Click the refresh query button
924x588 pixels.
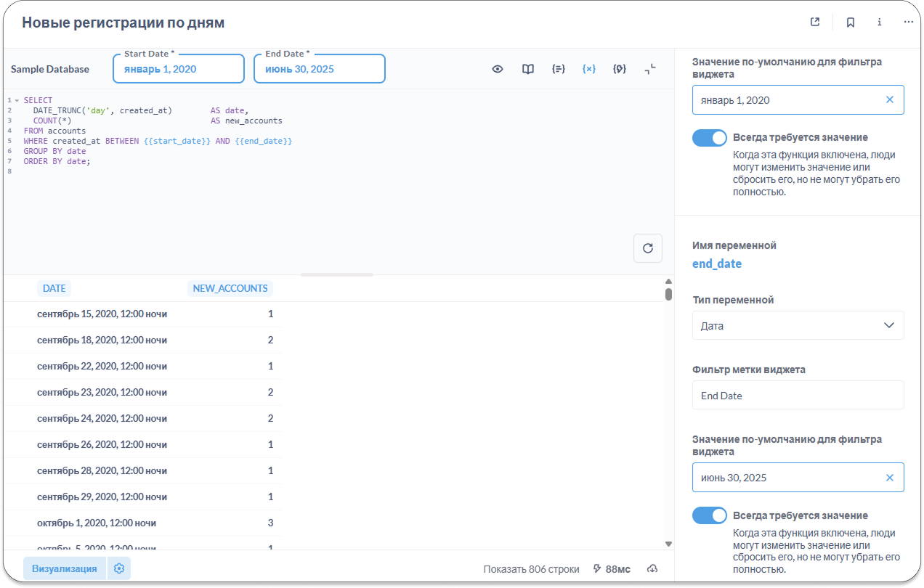click(648, 248)
